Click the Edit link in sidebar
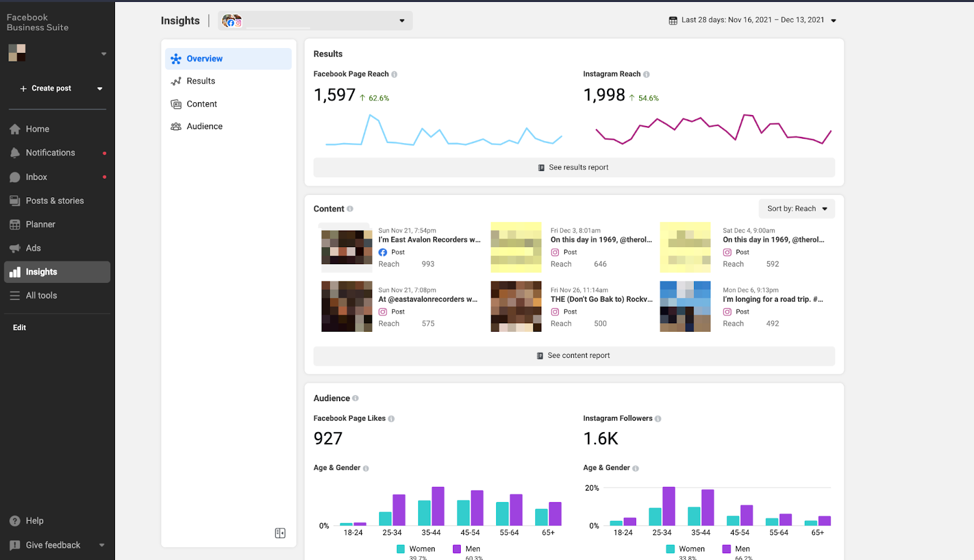Image resolution: width=974 pixels, height=560 pixels. coord(19,327)
